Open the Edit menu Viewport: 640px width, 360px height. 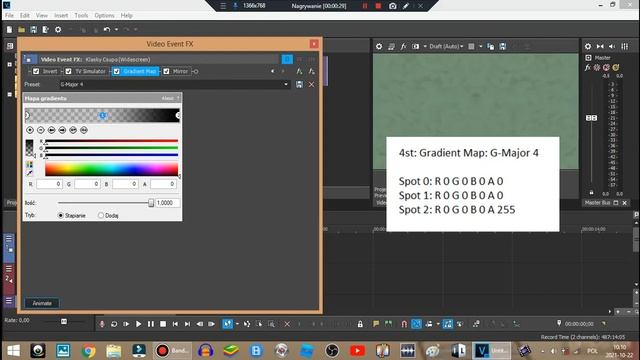point(25,16)
